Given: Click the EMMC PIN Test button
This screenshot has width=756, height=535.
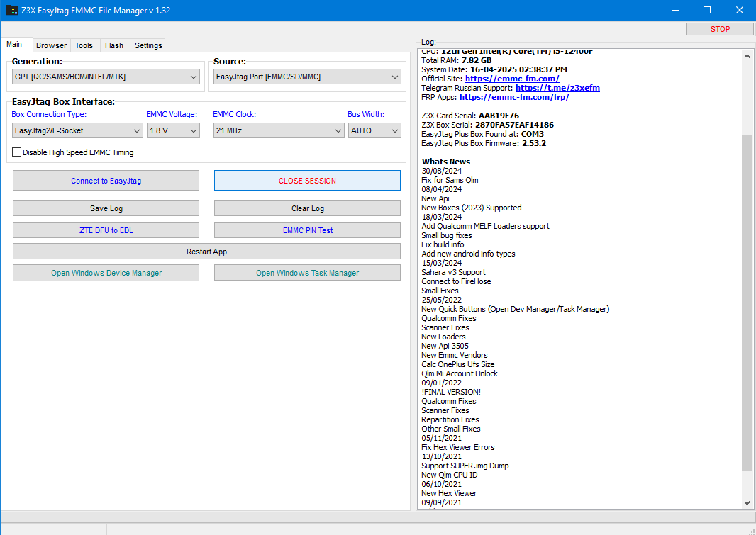Looking at the screenshot, I should [x=307, y=230].
